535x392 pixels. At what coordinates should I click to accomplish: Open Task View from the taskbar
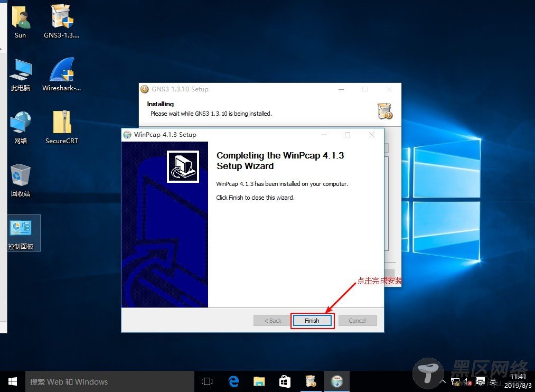click(207, 381)
